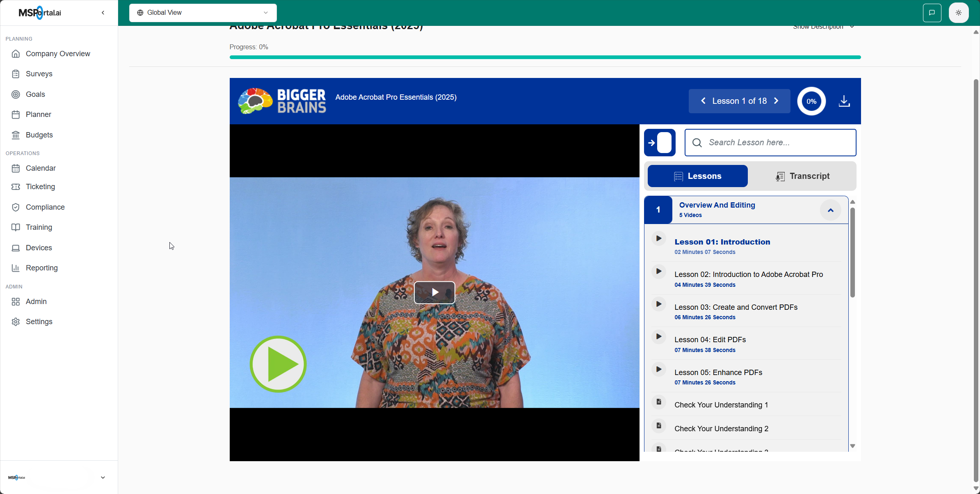Open the Devices laptop icon
This screenshot has height=494, width=980.
[16, 248]
